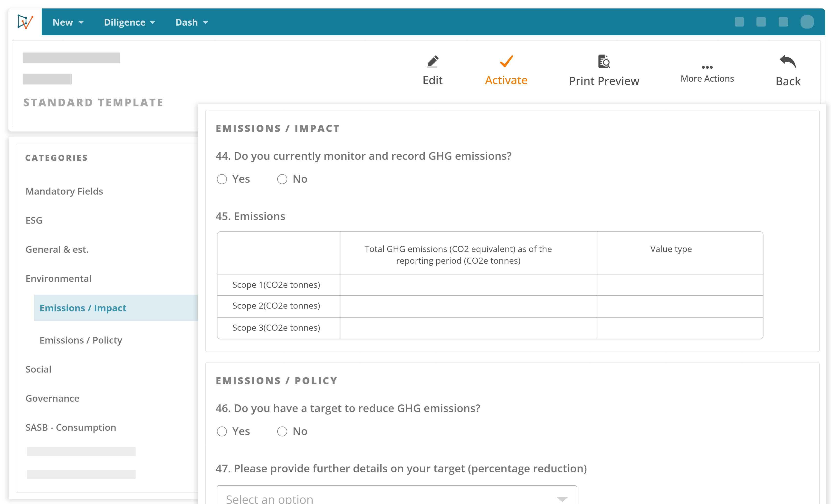This screenshot has width=831, height=504.
Task: Click the app logo icon
Action: click(25, 22)
